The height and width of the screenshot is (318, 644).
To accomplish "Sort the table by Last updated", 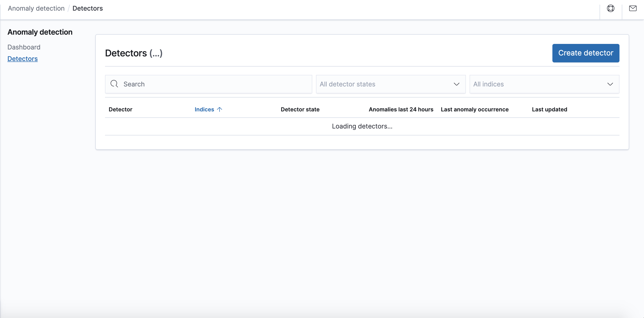I will click(549, 109).
